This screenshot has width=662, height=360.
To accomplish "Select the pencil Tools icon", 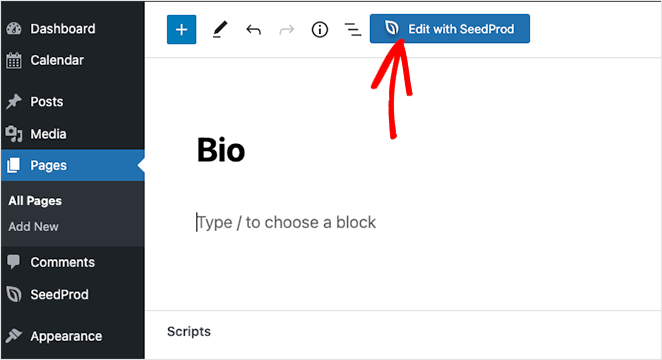I will pos(220,30).
